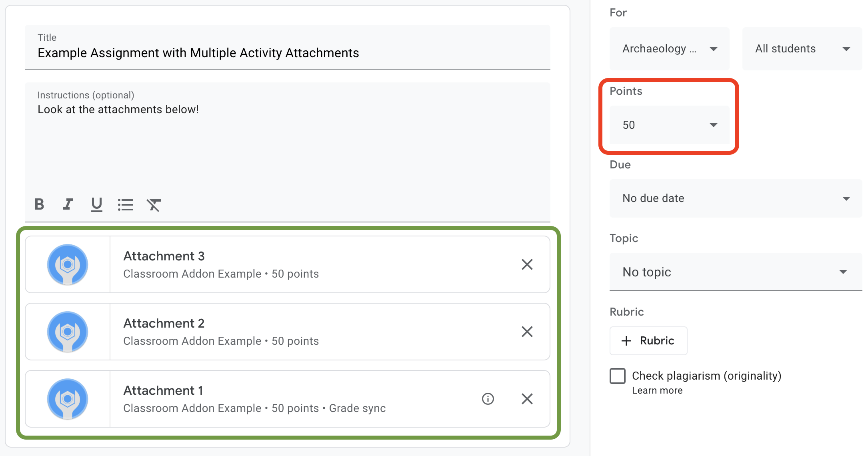Remove Attachment 2 by clicking its X icon
The height and width of the screenshot is (456, 868).
(x=527, y=331)
